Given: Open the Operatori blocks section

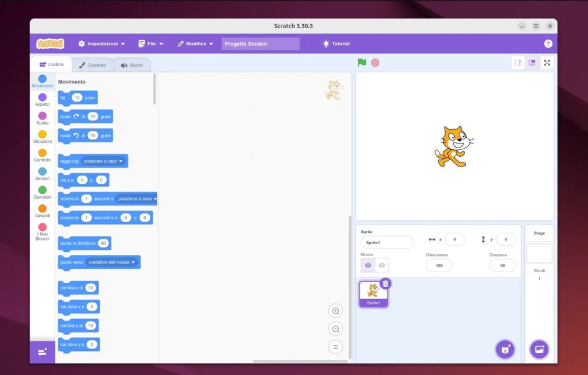Looking at the screenshot, I should [42, 192].
